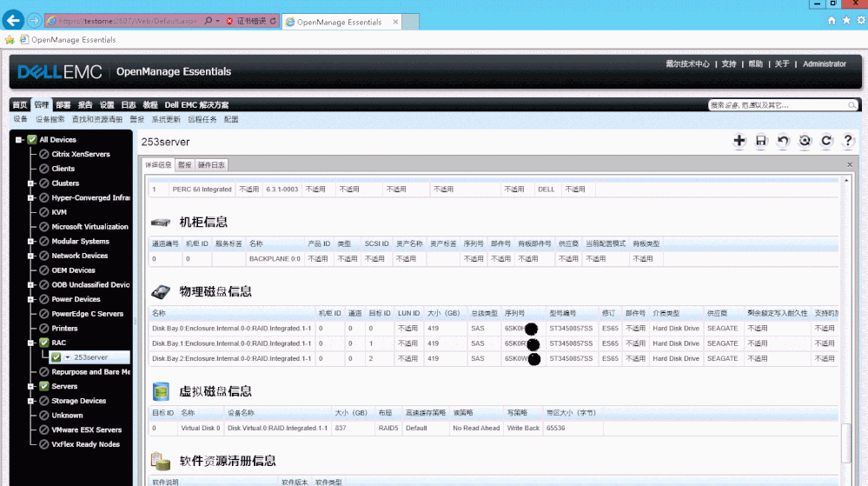Open the Dell EMC 解决方案 menu
The height and width of the screenshot is (486, 868).
point(196,104)
